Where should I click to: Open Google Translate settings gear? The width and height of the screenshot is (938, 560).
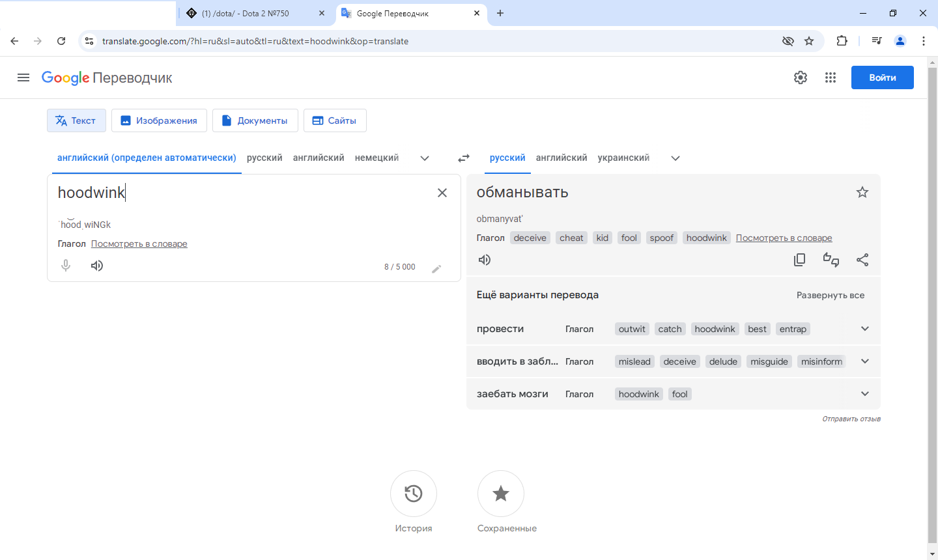click(x=801, y=77)
